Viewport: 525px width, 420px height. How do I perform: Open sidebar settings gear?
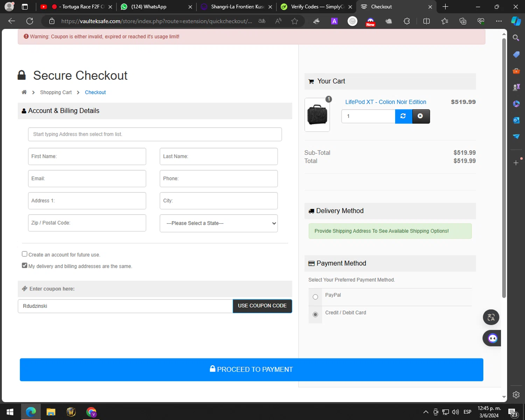(516, 395)
